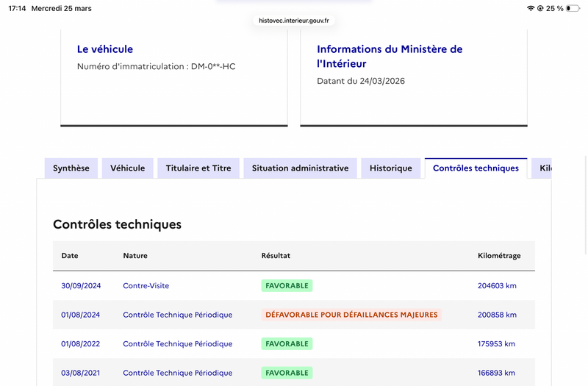The height and width of the screenshot is (386, 588).
Task: Select Contrôle Technique Périodique in 01/08/2024 row
Action: pos(178,315)
